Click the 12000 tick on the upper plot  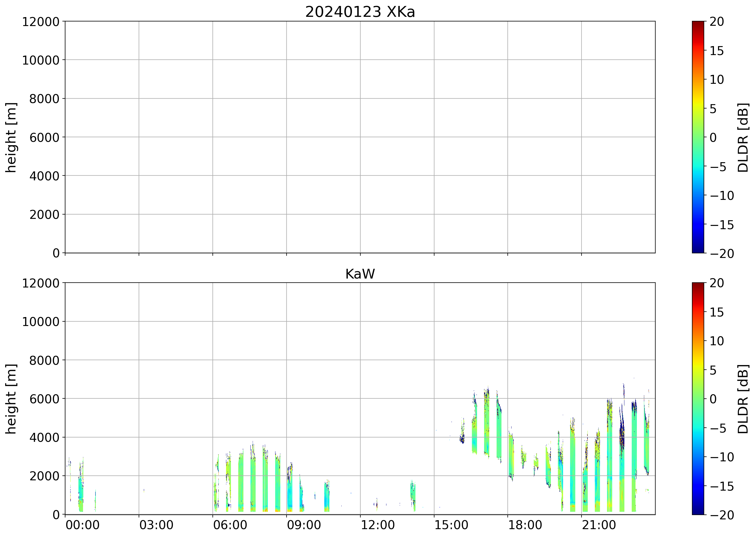[x=41, y=22]
